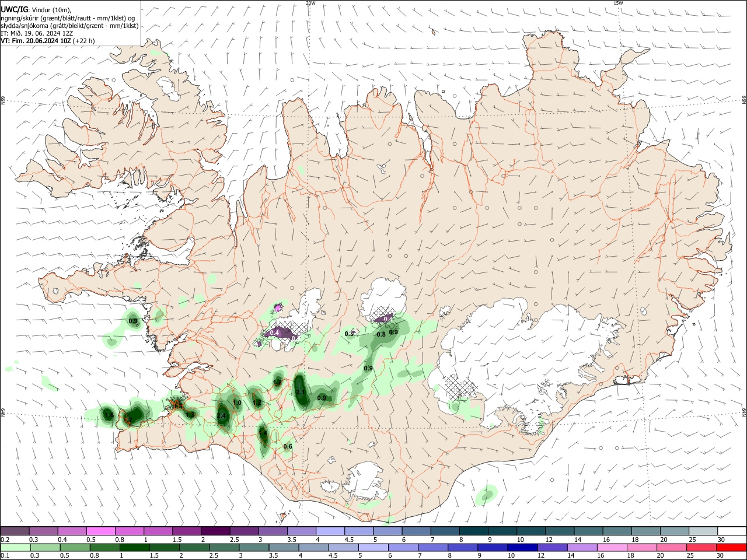Click the 'slydda/snjókoma' legend description line
Screen dimensions: 747x560
tap(69, 26)
